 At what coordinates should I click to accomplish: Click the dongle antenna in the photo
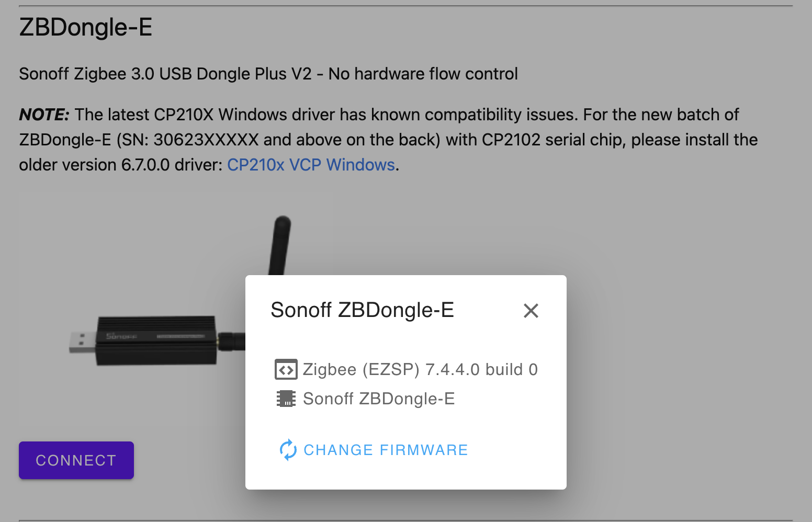[x=281, y=241]
